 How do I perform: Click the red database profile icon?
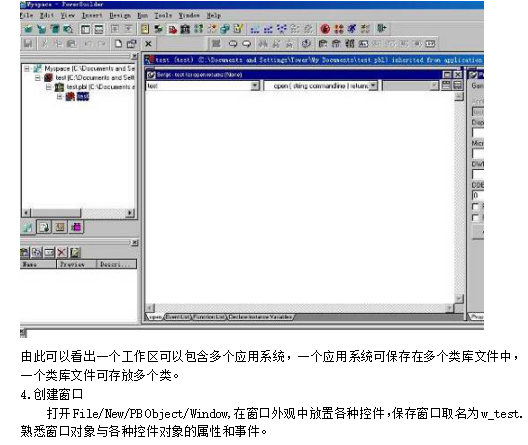coord(172,29)
